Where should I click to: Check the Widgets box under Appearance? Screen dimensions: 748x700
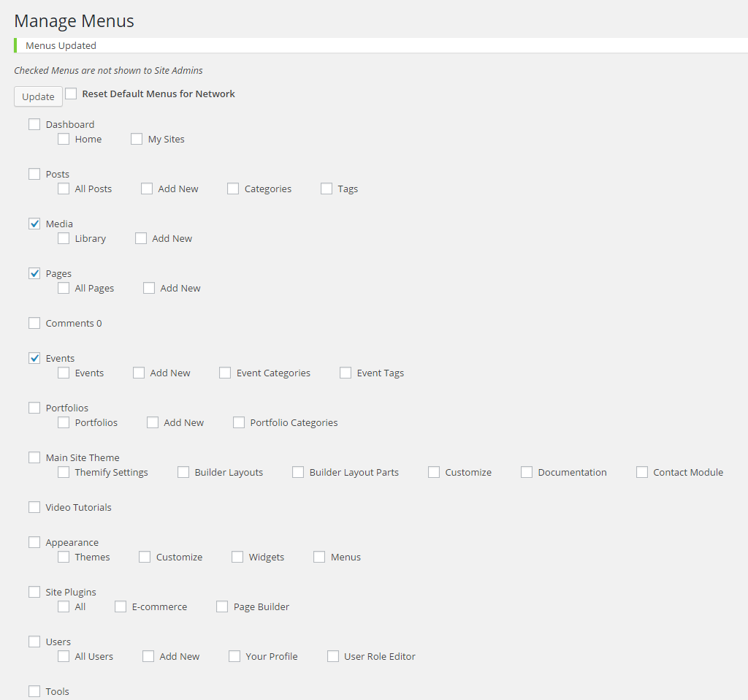coord(237,557)
